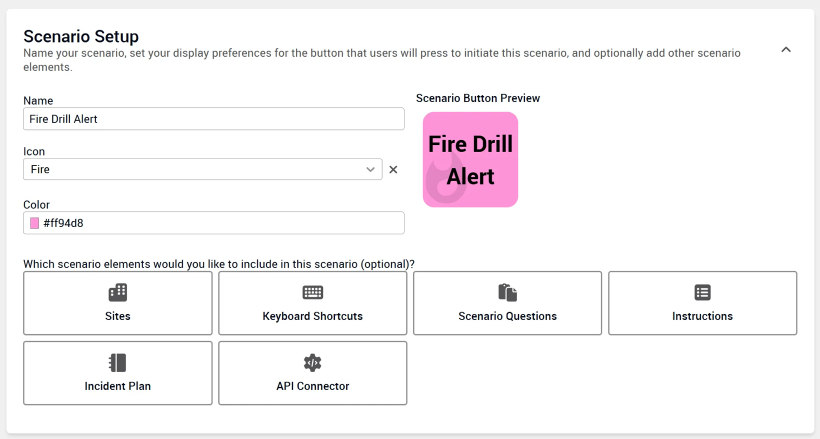The image size is (820, 439).
Task: Select the Scenario Questions label text
Action: tap(508, 316)
